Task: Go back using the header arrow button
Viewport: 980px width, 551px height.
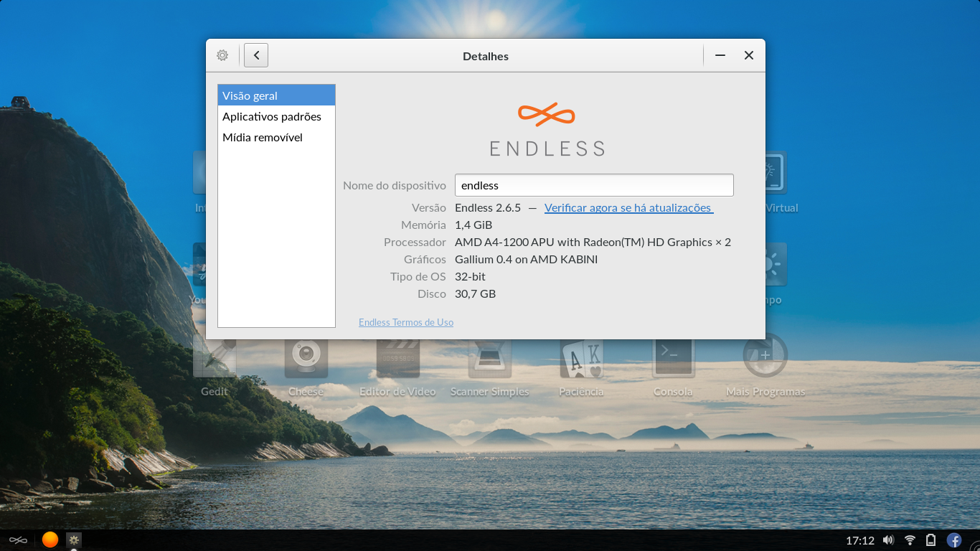Action: pyautogui.click(x=256, y=55)
